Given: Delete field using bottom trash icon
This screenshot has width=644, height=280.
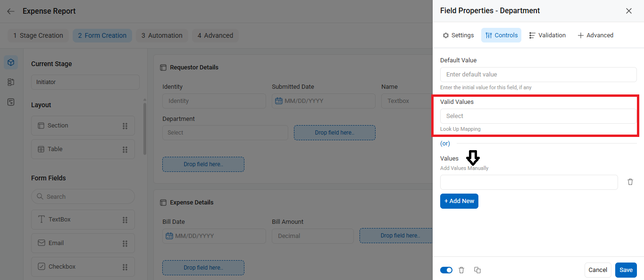Looking at the screenshot, I should [461, 270].
